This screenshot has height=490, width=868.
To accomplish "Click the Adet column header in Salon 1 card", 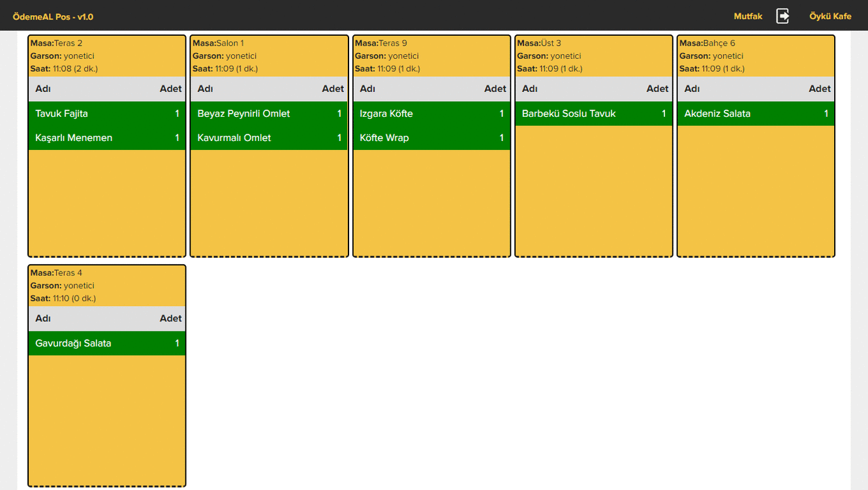I will pos(333,89).
